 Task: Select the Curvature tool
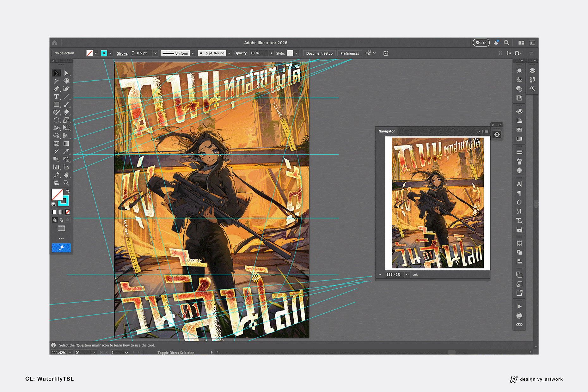point(66,89)
